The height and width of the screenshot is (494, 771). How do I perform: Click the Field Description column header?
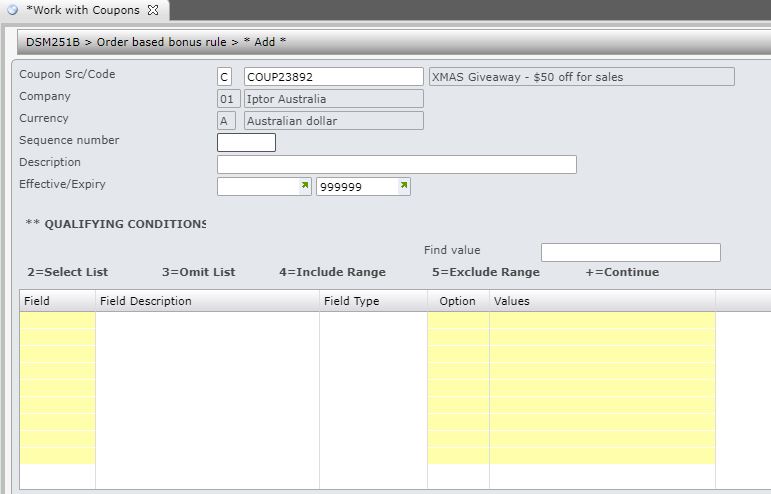145,301
